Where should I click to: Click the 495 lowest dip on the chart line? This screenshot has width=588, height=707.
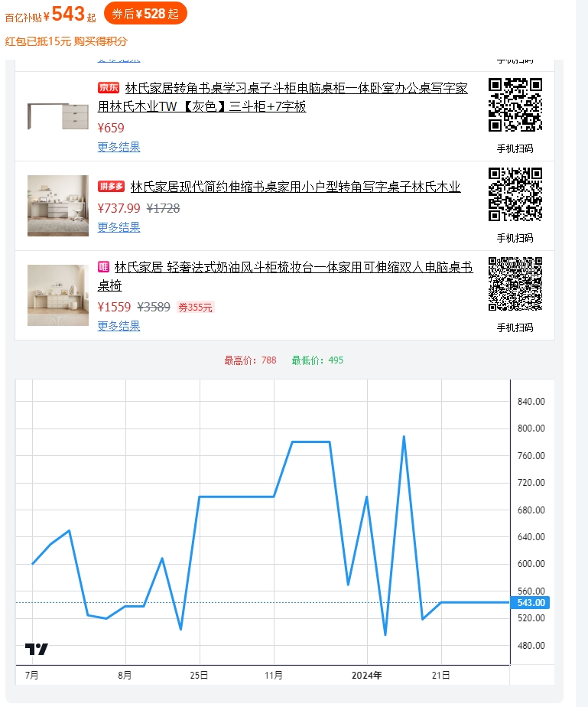tap(385, 635)
